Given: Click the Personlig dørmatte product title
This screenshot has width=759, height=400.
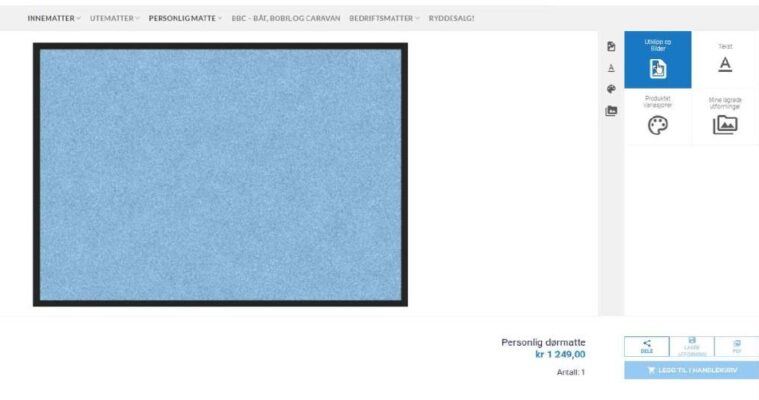Looking at the screenshot, I should coord(543,342).
